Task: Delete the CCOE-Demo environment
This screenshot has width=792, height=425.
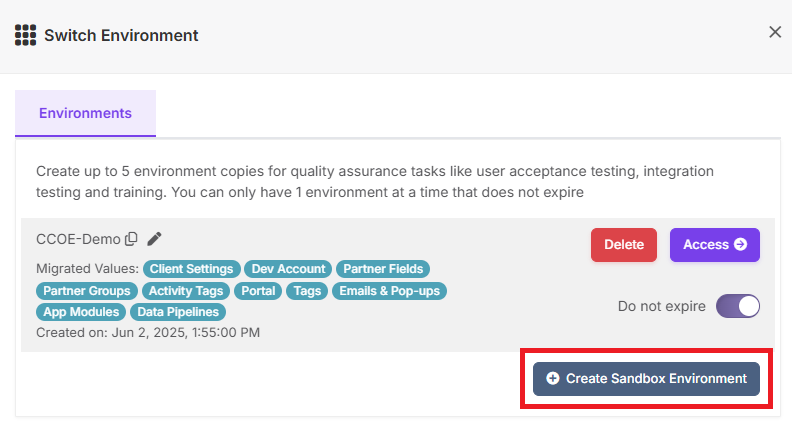Action: point(624,245)
